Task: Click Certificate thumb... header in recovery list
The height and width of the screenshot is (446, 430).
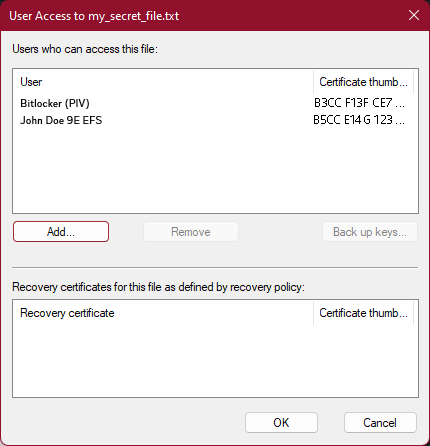Action: point(363,313)
